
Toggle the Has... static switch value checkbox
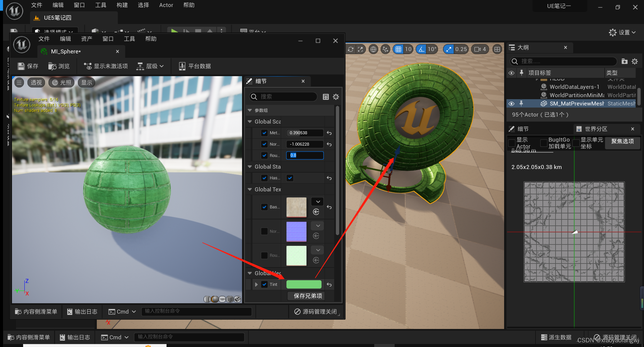coord(290,178)
